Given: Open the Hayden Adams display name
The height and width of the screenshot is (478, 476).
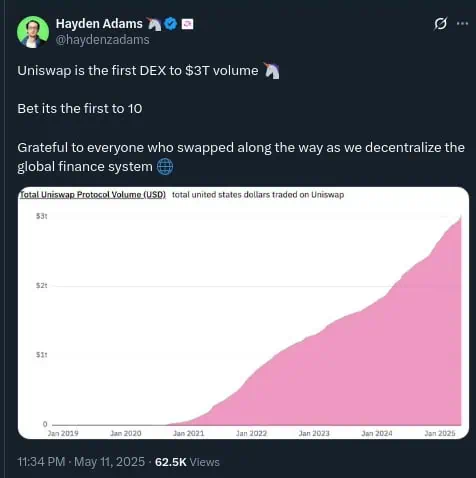Looking at the screenshot, I should click(99, 24).
